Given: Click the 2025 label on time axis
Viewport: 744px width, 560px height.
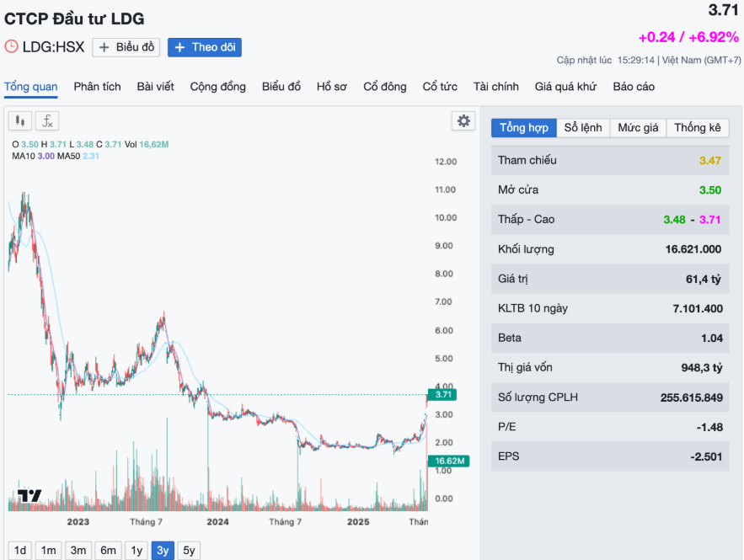Looking at the screenshot, I should (x=358, y=521).
